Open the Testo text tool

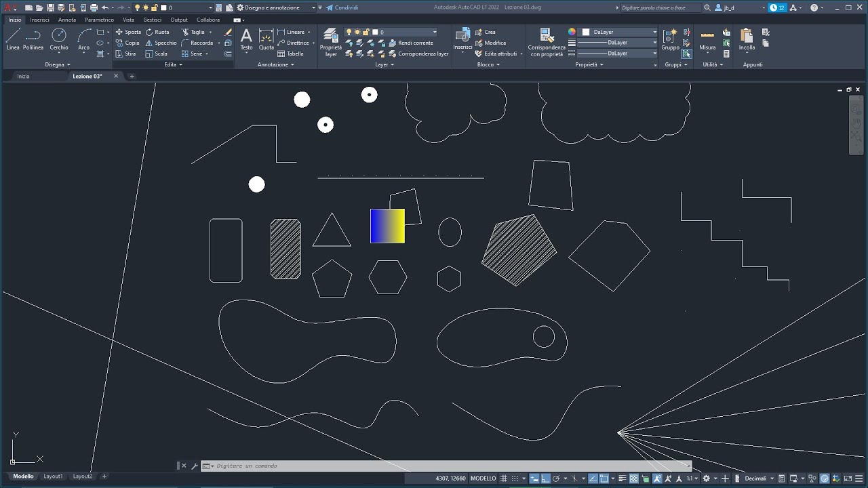point(246,39)
